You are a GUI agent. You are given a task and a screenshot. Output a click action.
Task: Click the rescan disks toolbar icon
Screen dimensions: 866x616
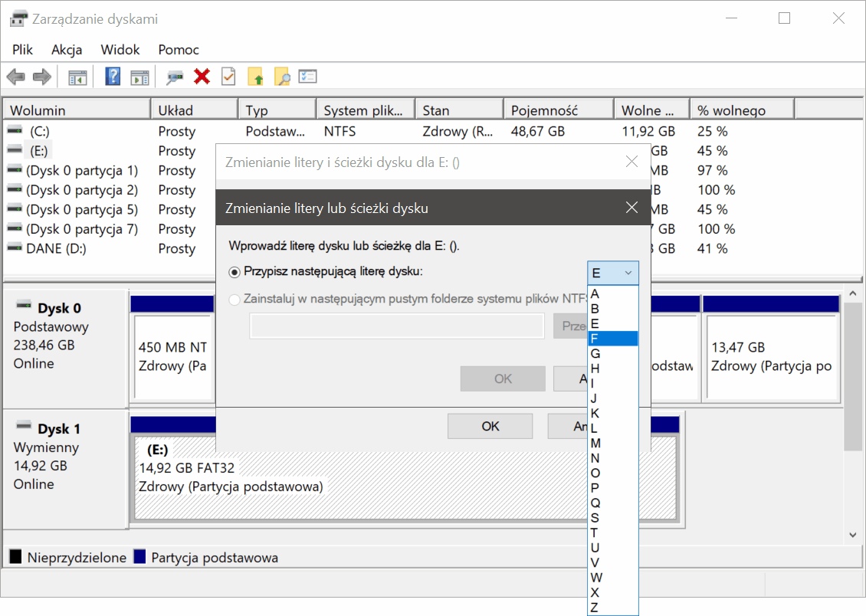[x=175, y=77]
